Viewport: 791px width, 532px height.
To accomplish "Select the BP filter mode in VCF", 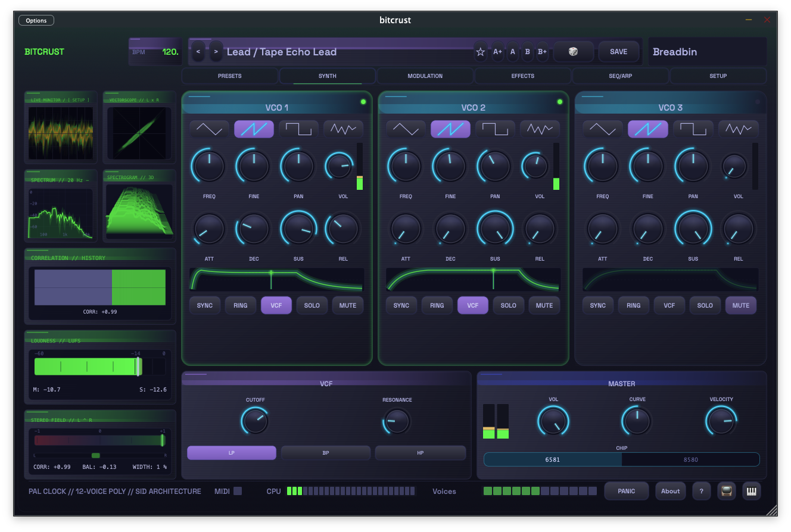I will (326, 453).
